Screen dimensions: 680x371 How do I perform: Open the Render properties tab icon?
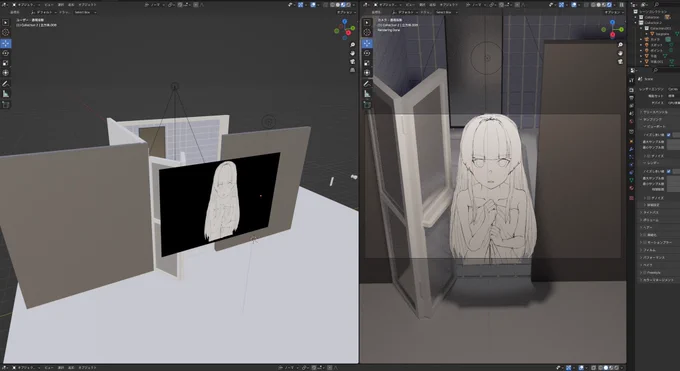[x=631, y=90]
